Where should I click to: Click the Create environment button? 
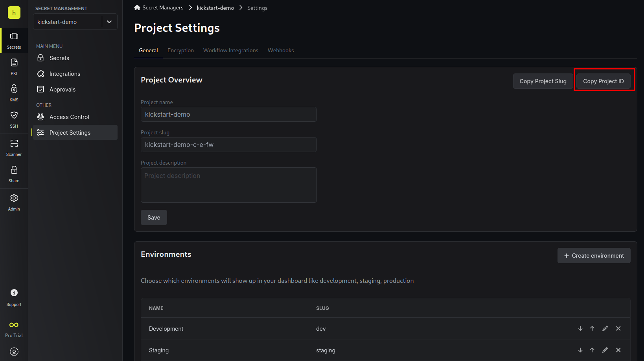point(594,256)
